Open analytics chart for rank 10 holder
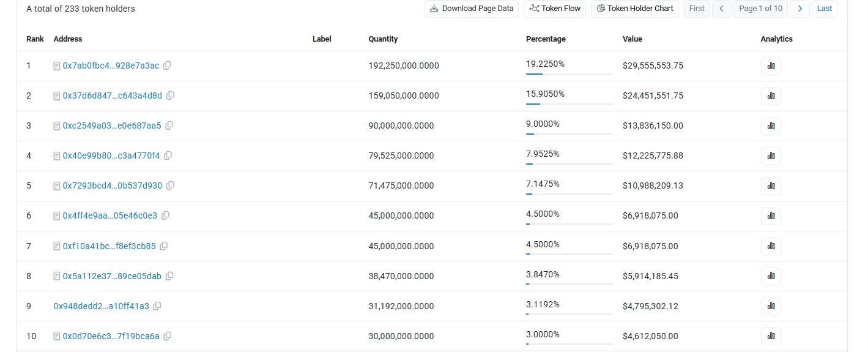This screenshot has height=352, width=868. coord(771,336)
